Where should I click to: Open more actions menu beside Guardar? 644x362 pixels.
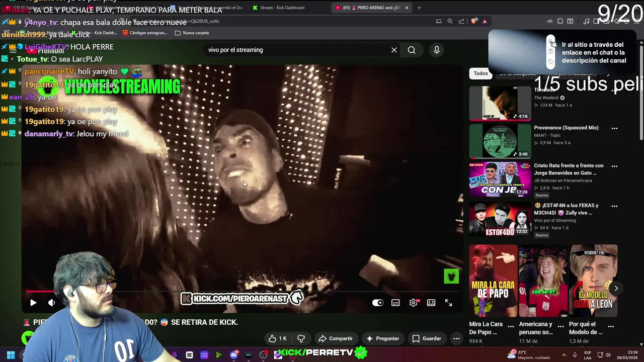[456, 338]
